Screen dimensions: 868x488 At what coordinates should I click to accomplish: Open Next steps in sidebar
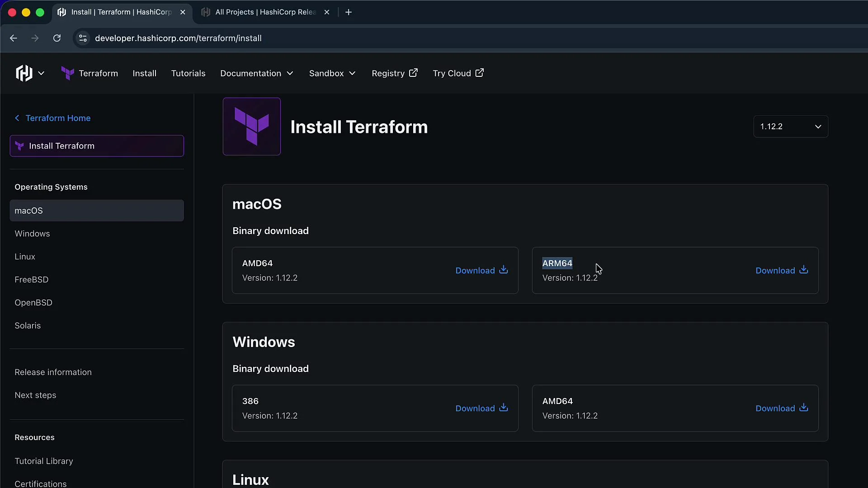[35, 395]
